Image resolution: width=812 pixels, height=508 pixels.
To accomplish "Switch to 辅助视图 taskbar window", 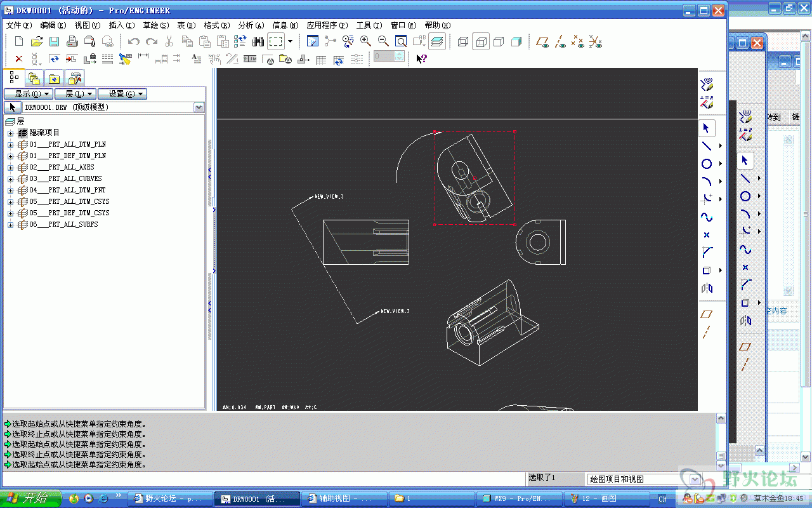I will click(344, 498).
